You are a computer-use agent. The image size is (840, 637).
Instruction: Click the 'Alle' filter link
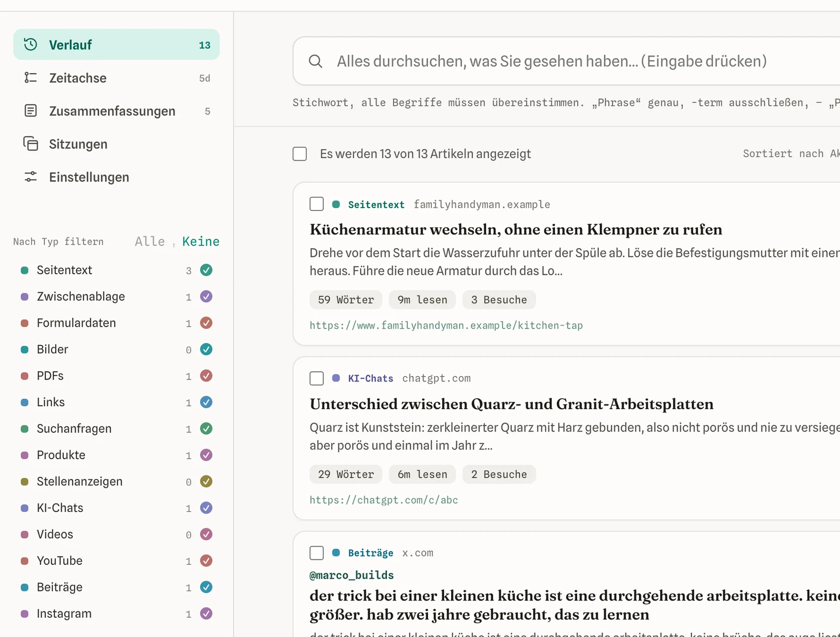point(150,241)
